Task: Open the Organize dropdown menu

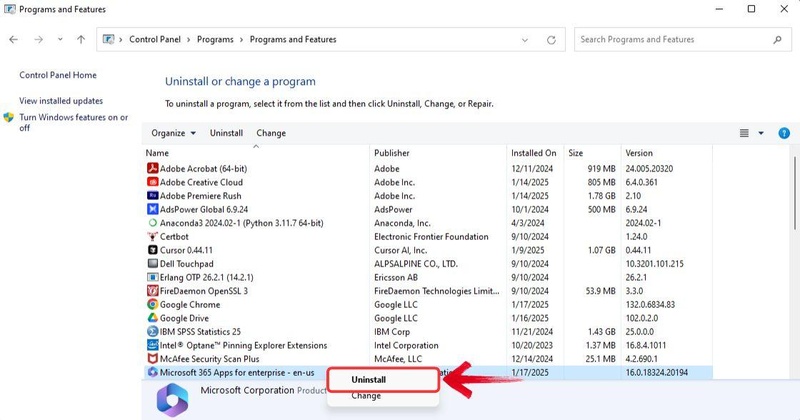Action: point(173,133)
